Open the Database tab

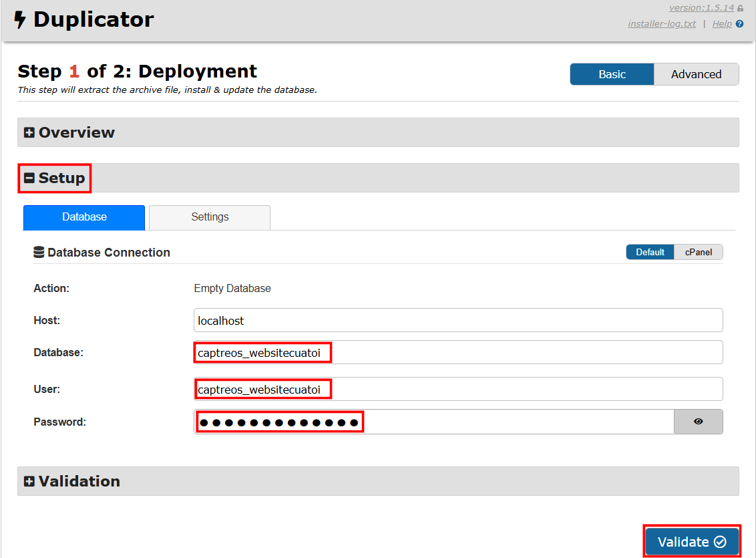(x=84, y=217)
